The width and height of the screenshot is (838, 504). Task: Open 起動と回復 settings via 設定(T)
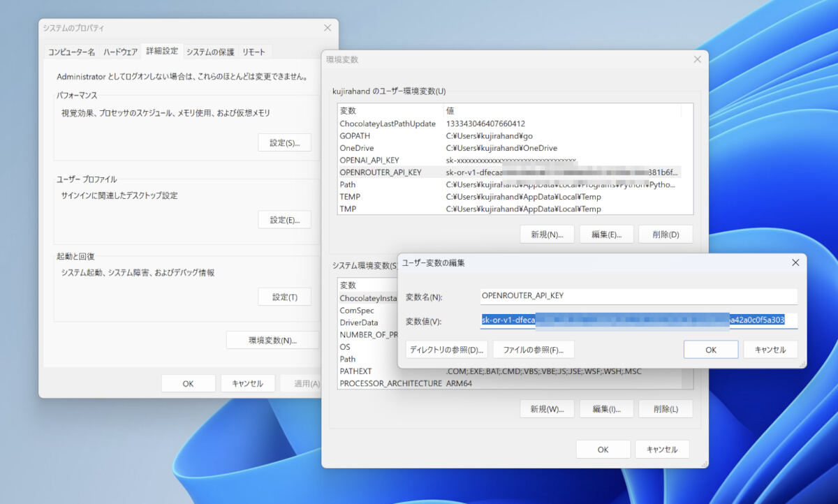(284, 297)
